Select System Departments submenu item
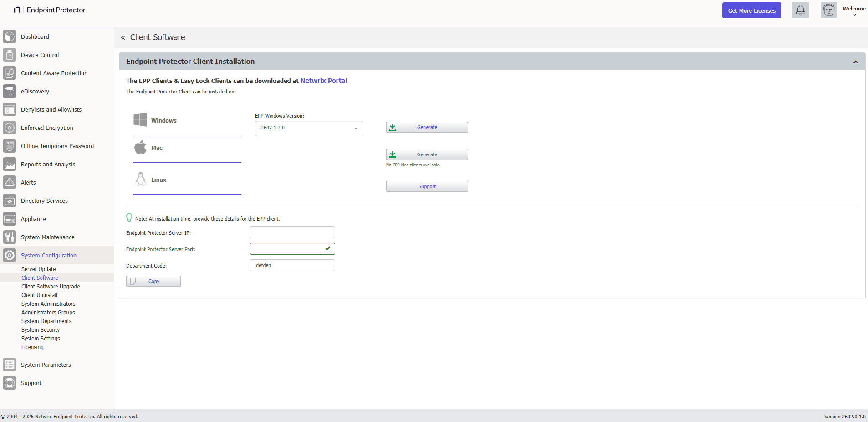This screenshot has width=868, height=422. (x=46, y=321)
